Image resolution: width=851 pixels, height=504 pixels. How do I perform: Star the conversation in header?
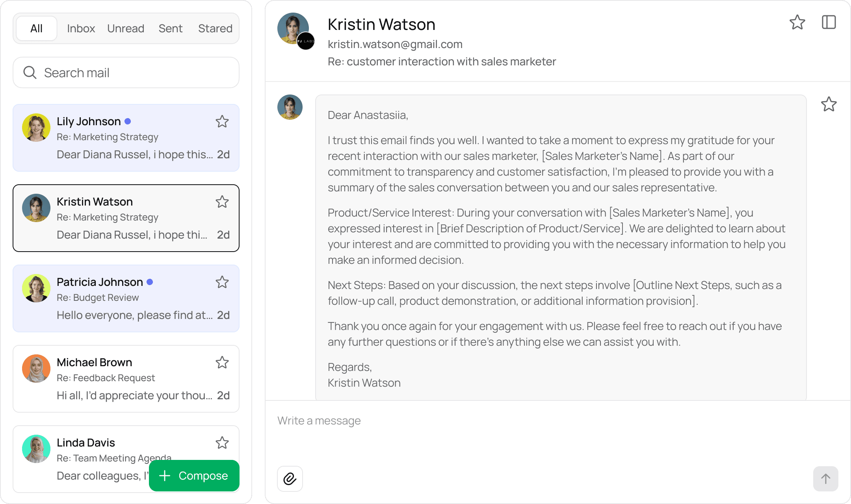(x=797, y=22)
